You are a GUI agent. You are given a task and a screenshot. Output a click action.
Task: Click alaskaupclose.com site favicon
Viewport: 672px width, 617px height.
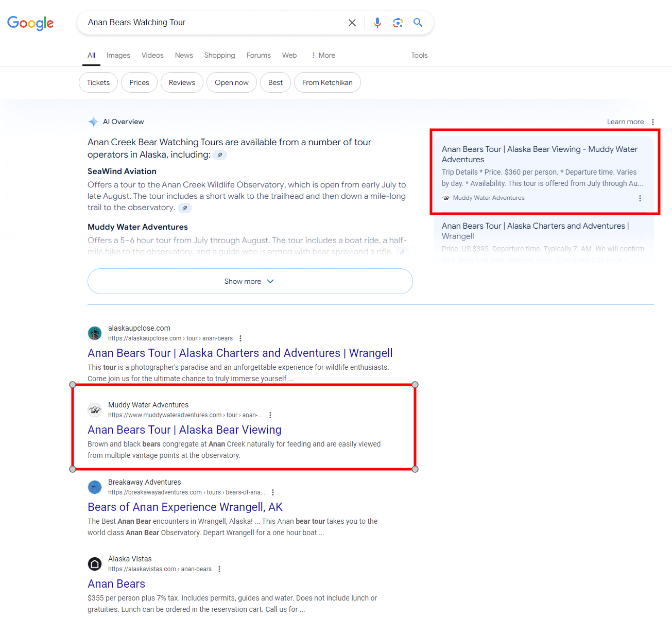point(95,333)
